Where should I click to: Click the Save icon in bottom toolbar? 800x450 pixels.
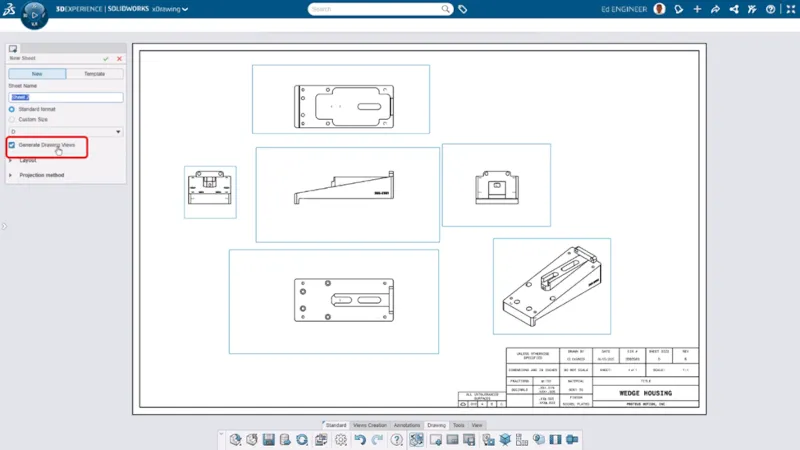pyautogui.click(x=269, y=439)
